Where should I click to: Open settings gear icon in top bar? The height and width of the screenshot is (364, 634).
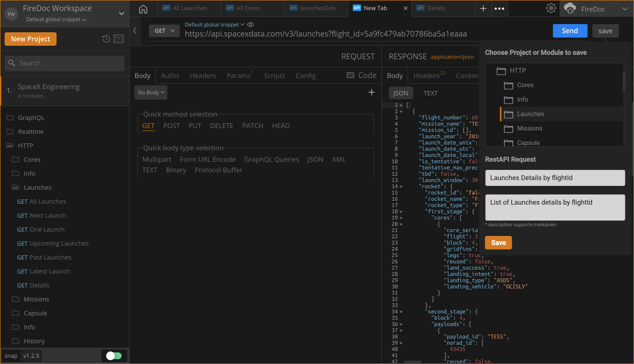click(551, 8)
